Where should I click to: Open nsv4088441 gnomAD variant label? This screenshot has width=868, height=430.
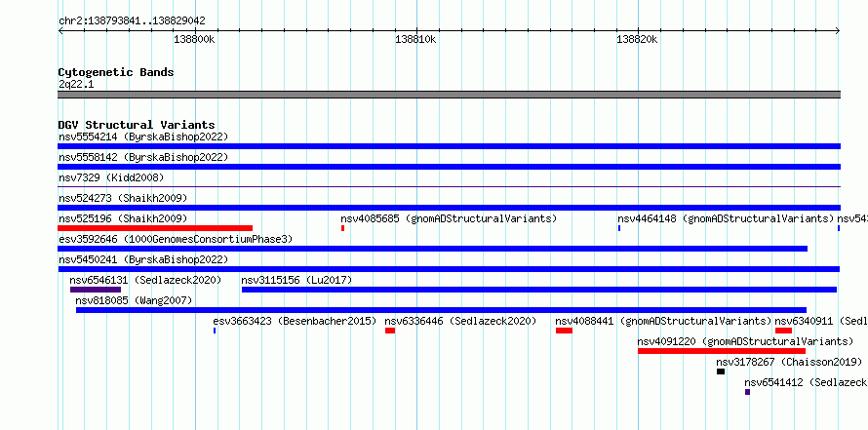pyautogui.click(x=664, y=321)
